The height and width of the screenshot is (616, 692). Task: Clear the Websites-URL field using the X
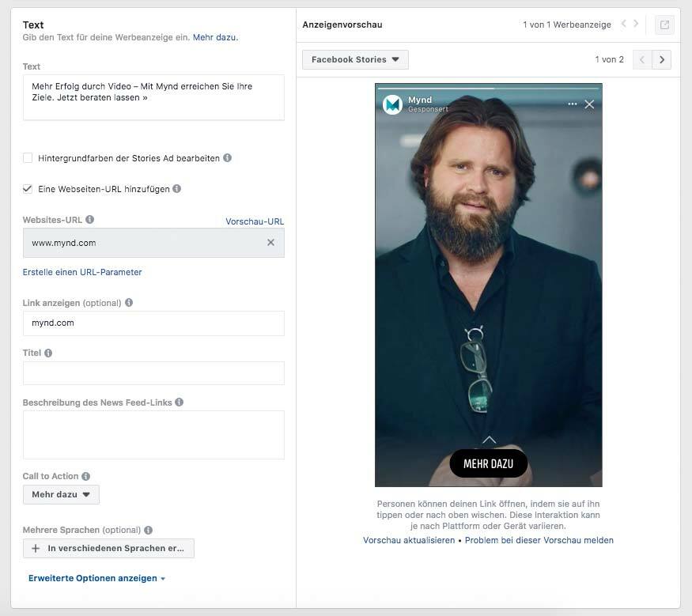point(272,242)
